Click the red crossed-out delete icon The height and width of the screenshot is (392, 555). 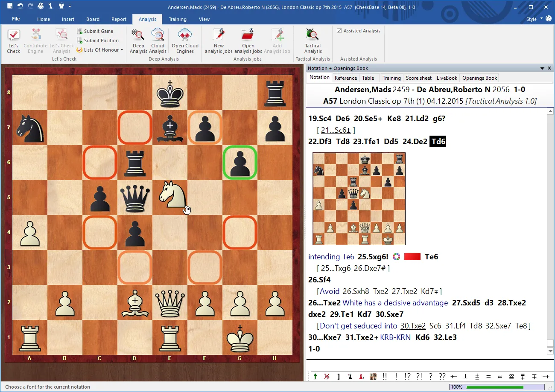(x=327, y=376)
